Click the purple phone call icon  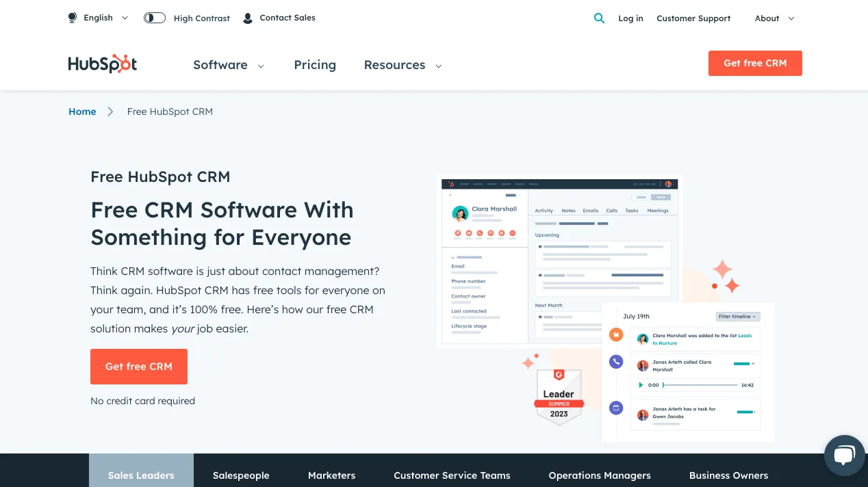pos(616,362)
